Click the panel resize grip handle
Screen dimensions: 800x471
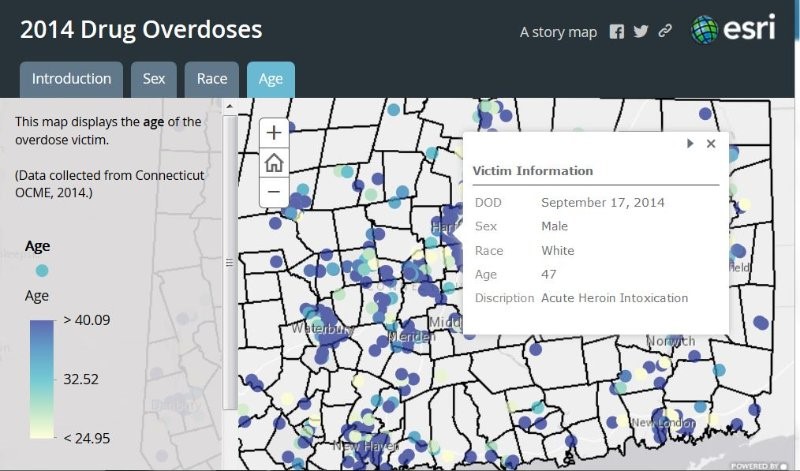pos(230,262)
